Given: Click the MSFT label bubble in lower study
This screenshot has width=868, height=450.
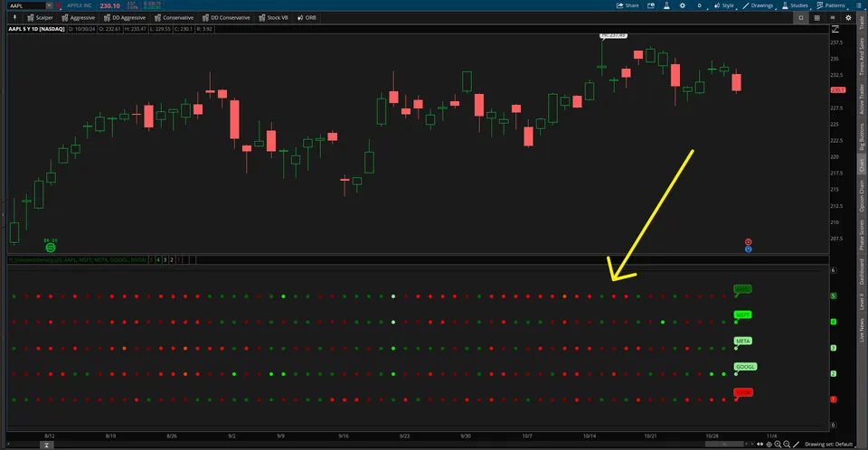Looking at the screenshot, I should coord(742,314).
